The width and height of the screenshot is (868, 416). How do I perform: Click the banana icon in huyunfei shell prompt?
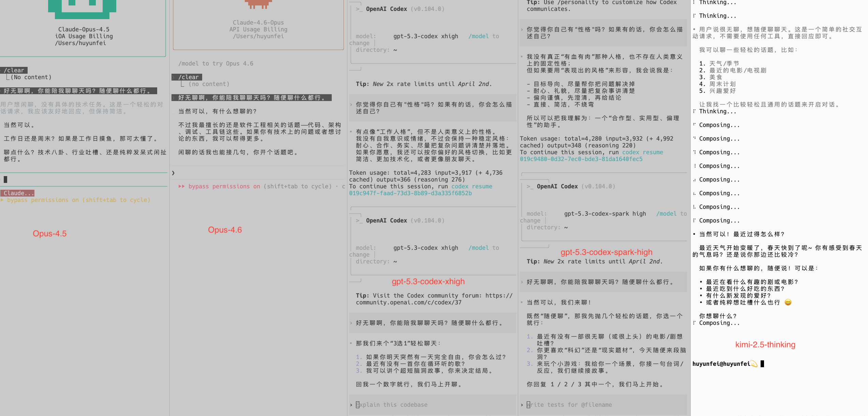point(754,364)
